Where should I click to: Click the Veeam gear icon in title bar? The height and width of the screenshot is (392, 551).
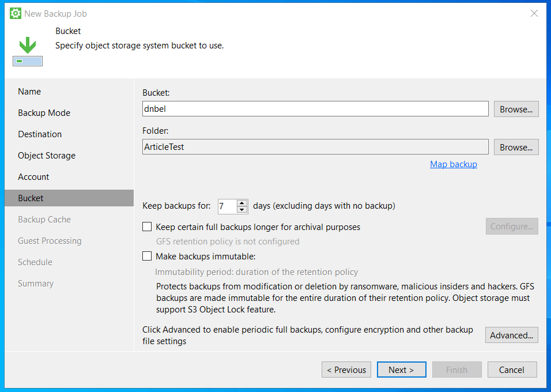(16, 13)
